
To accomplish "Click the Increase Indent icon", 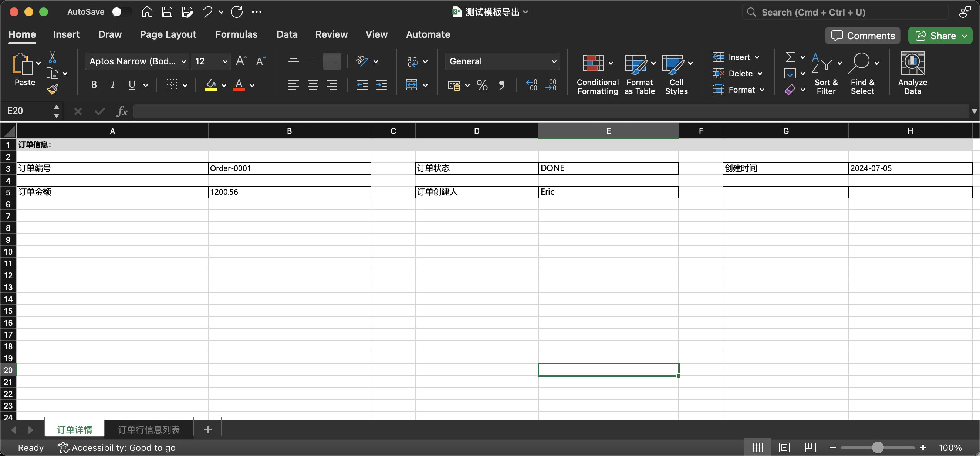I will click(382, 85).
